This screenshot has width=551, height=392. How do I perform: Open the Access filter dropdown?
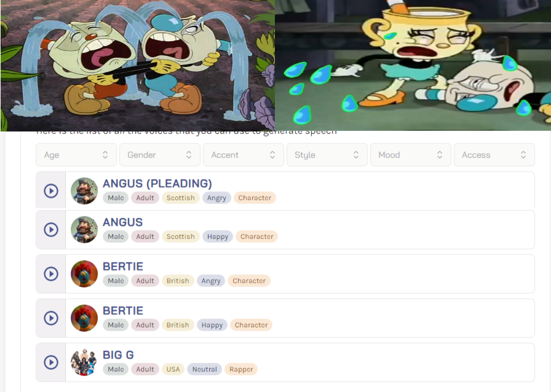tap(494, 155)
